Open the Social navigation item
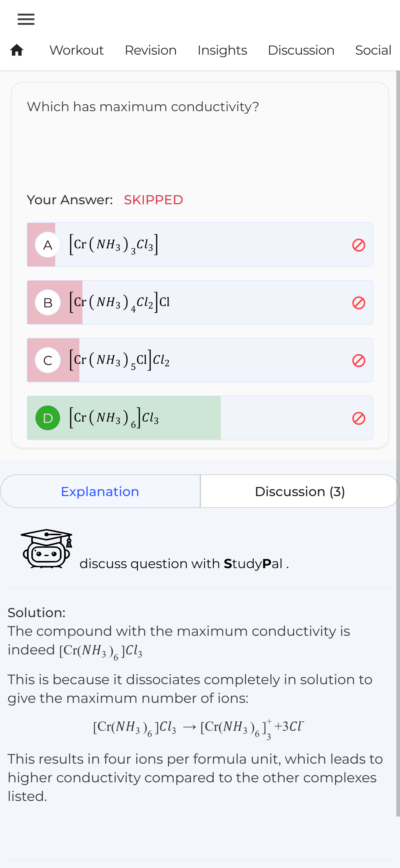Viewport: 400px width, 868px height. (373, 50)
